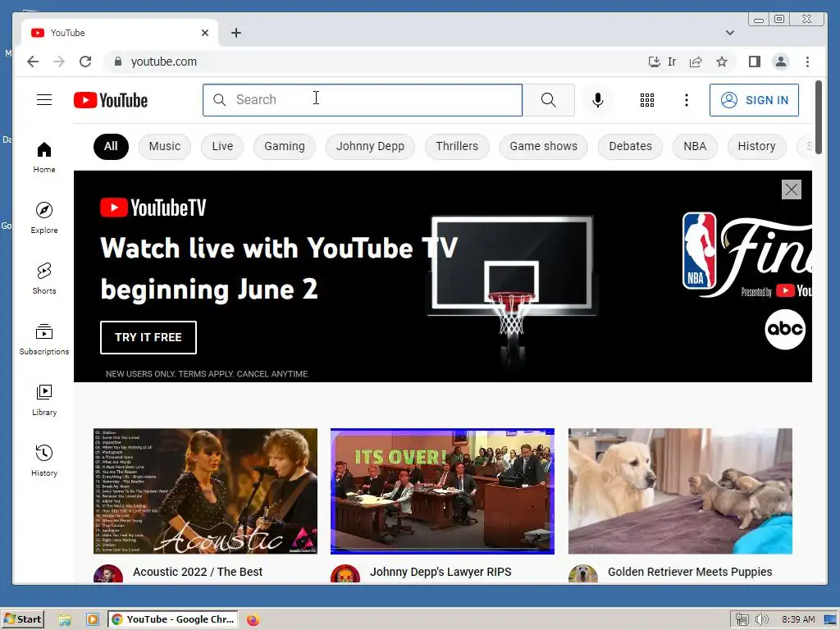840x630 pixels.
Task: Open Subscriptions in sidebar
Action: [x=44, y=339]
